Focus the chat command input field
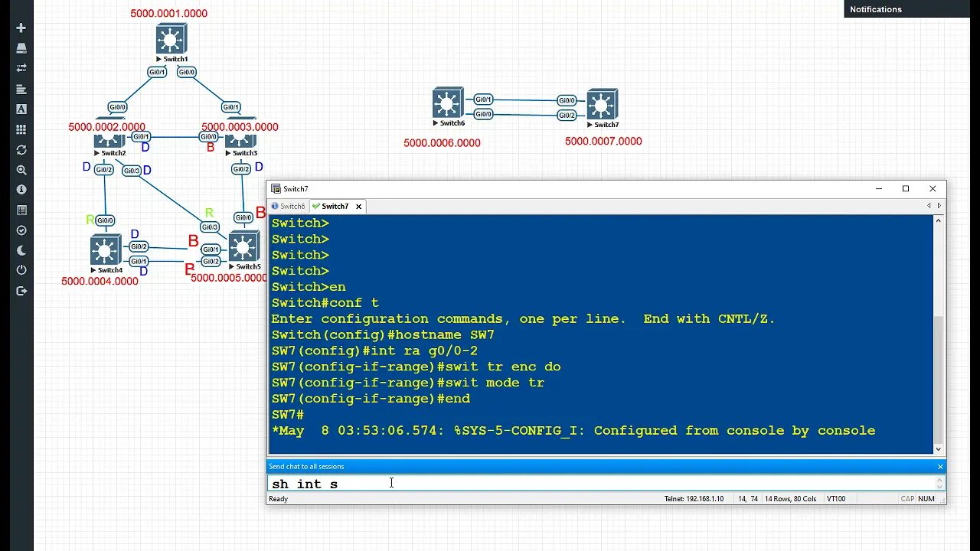Viewport: 980px width, 551px height. pos(601,483)
